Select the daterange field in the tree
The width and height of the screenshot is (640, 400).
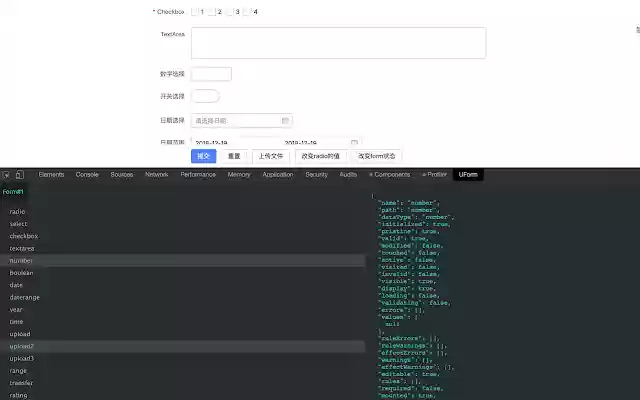click(24, 297)
